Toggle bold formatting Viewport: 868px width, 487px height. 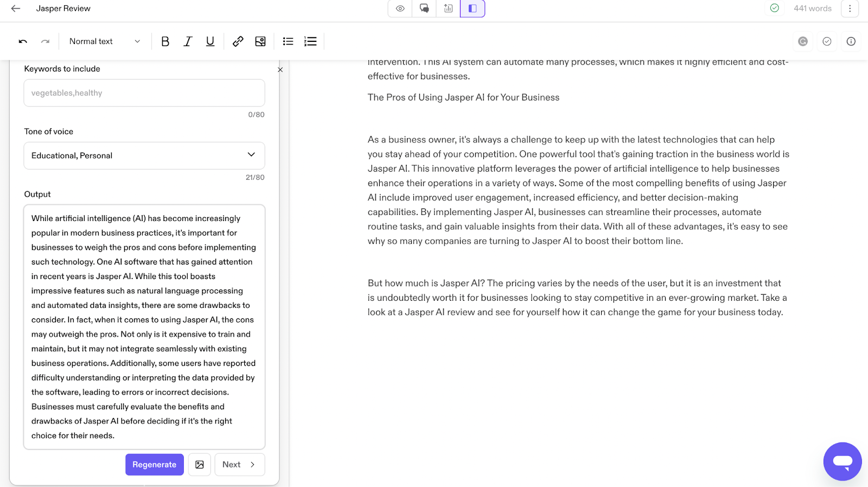point(165,41)
